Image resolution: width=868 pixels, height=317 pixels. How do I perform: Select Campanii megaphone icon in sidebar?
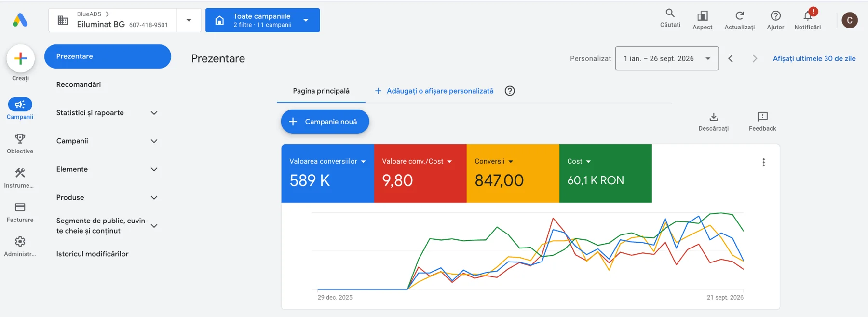point(20,104)
